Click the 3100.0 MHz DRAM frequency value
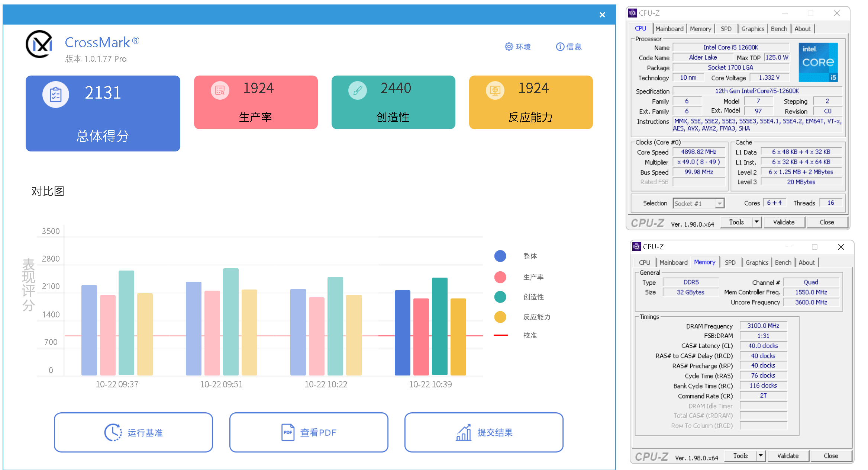 point(763,326)
